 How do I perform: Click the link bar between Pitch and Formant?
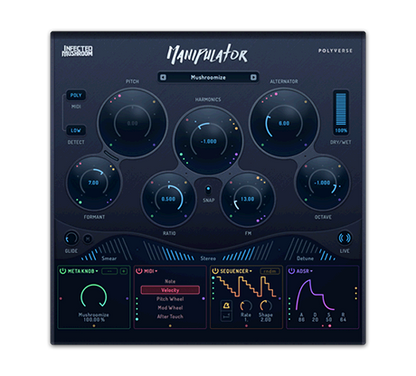click(111, 156)
